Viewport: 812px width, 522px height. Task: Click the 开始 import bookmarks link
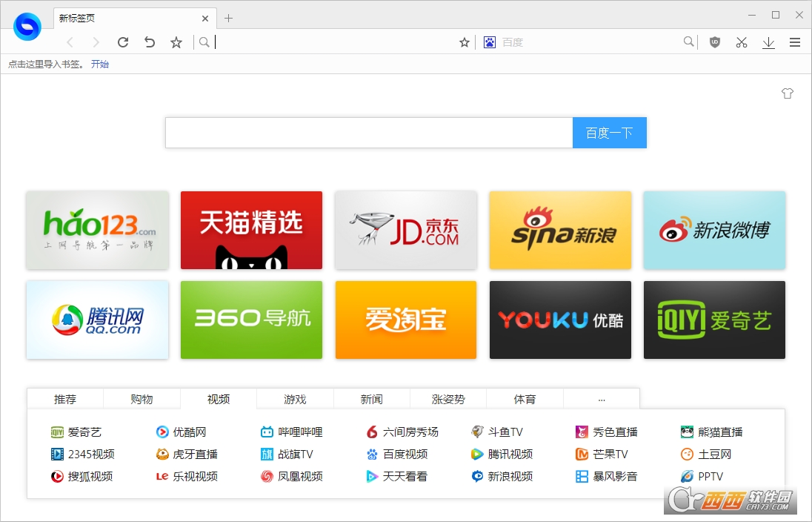pos(100,65)
